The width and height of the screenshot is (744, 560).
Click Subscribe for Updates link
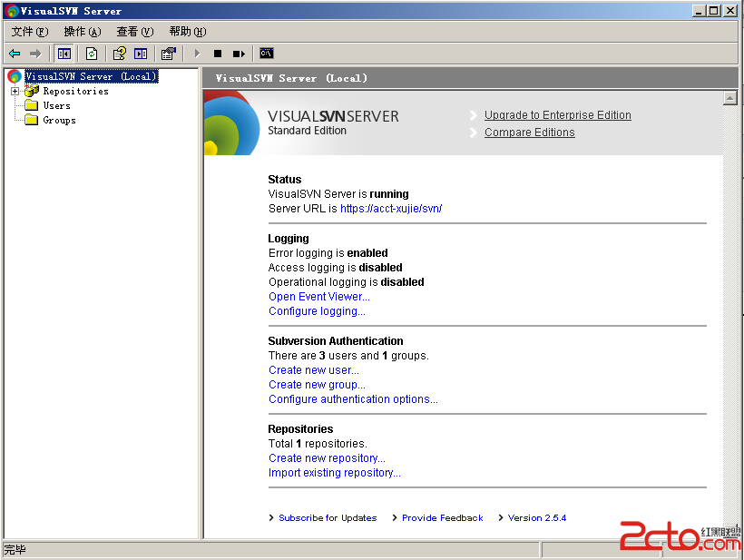click(328, 517)
